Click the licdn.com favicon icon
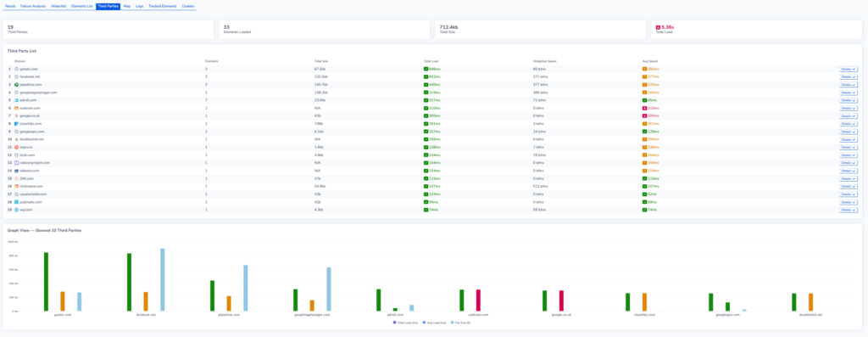 pos(17,155)
